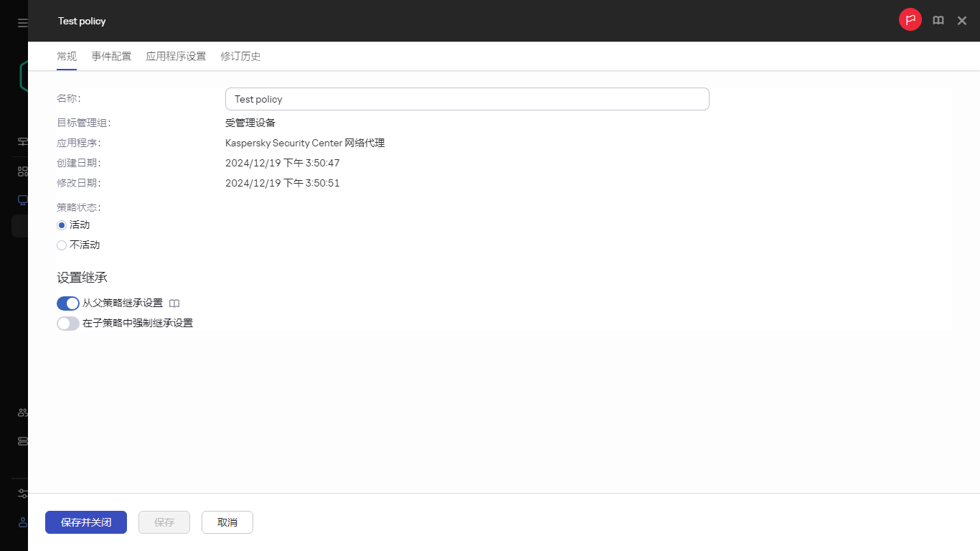Select the 活动 policy status radio button

coord(62,225)
